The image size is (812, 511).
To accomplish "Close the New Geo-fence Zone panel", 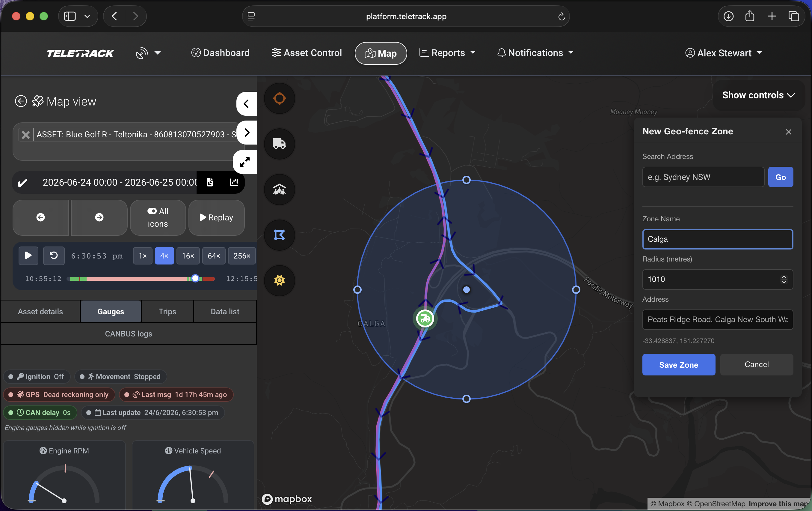I will [x=788, y=132].
